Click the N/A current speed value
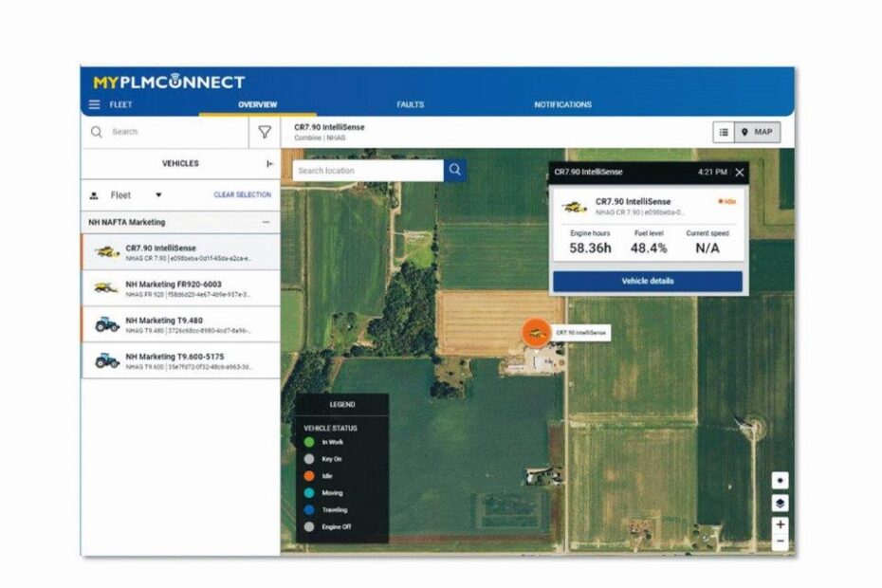 click(x=707, y=248)
